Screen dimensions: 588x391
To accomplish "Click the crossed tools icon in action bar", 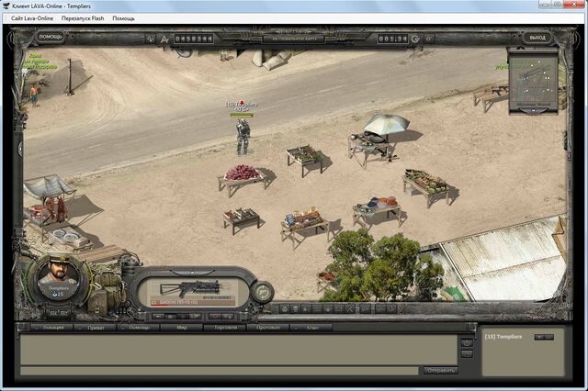I will click(x=350, y=309).
